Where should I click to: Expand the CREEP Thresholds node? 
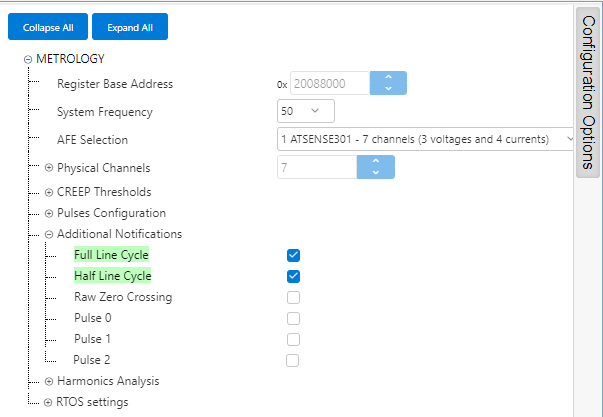coord(48,191)
